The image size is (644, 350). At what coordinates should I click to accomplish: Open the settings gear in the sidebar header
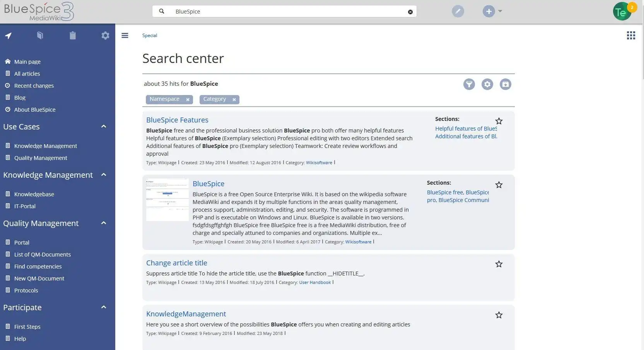click(105, 36)
